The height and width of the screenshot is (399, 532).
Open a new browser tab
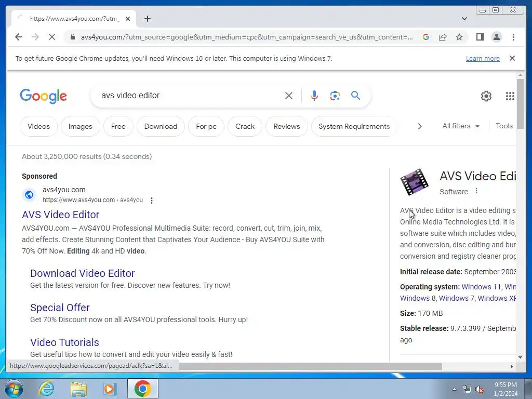[x=147, y=19]
